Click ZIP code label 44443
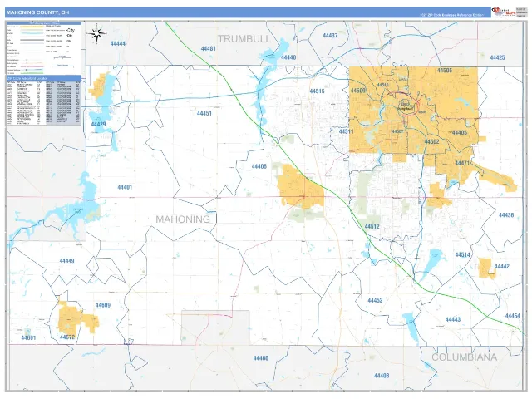This screenshot has width=532, height=399. point(453,319)
